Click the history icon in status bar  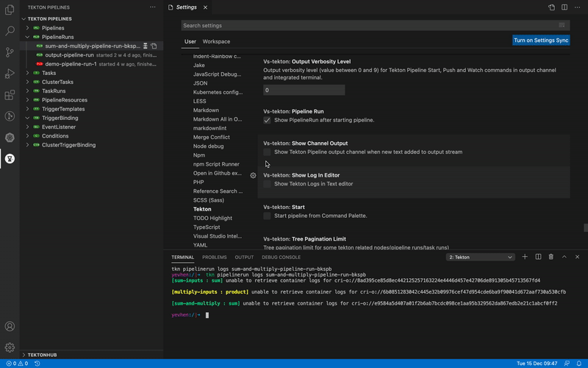click(x=37, y=364)
